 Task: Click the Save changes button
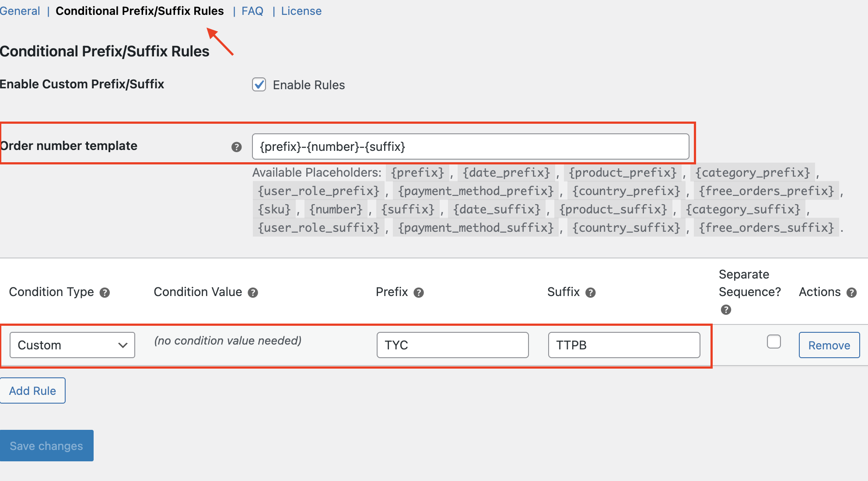pyautogui.click(x=46, y=446)
